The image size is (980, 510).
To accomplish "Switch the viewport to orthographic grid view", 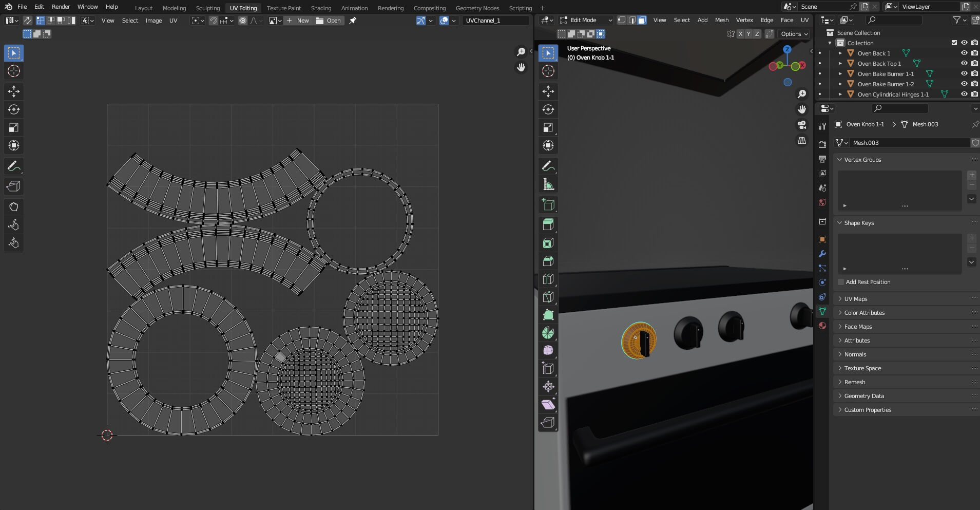I will [x=802, y=140].
